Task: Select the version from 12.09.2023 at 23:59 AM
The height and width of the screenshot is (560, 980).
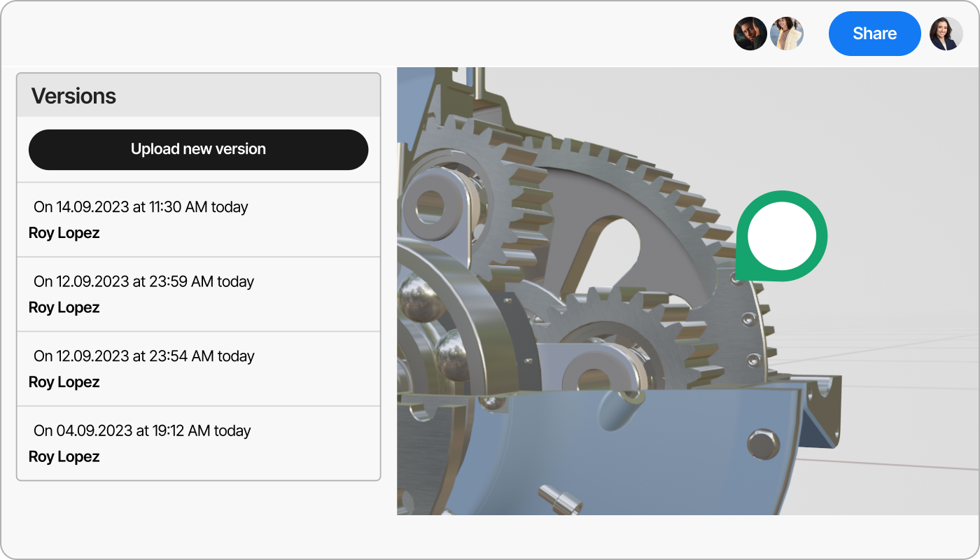Action: [198, 293]
